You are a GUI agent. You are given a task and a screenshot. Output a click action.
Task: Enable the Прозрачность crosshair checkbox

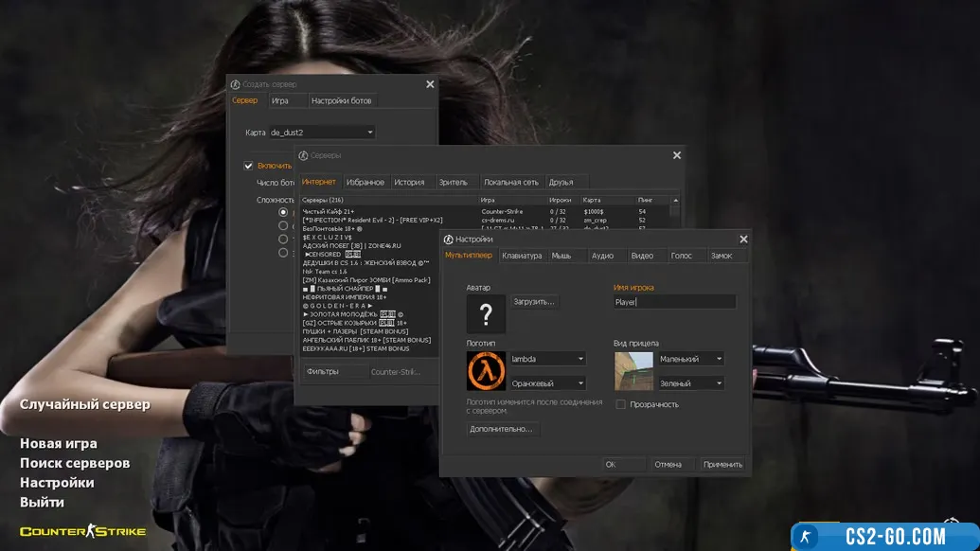pyautogui.click(x=621, y=404)
